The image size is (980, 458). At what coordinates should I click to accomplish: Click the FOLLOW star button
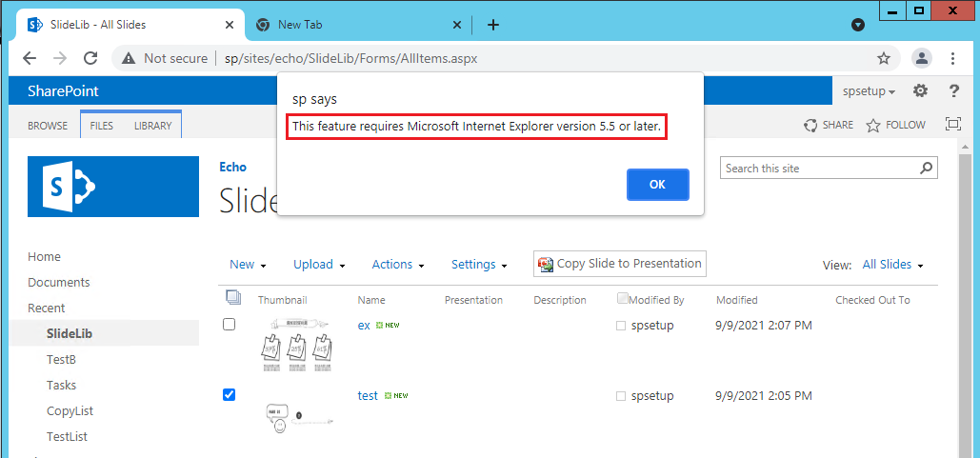tap(895, 125)
